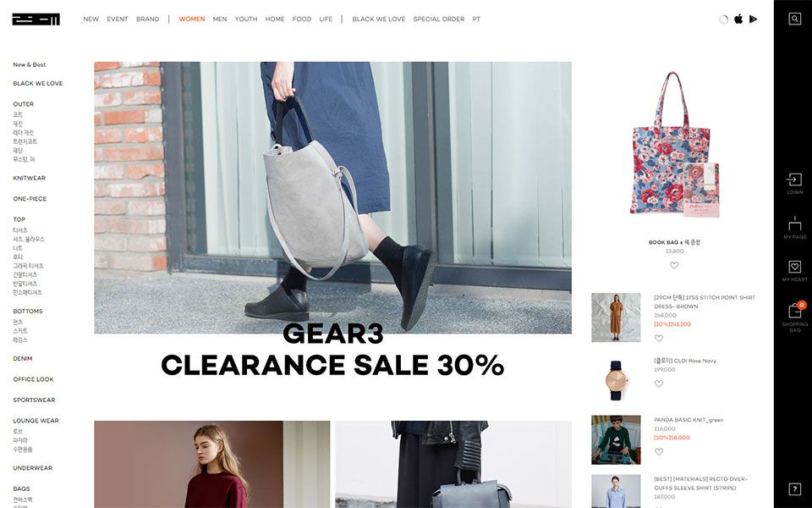Toggle heart on Stitch Point Shirt Dress
The image size is (812, 508).
click(x=659, y=338)
